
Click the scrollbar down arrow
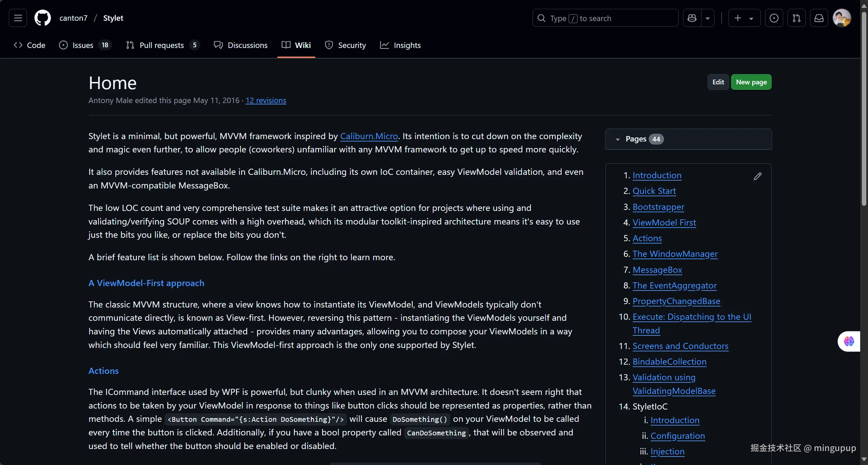click(864, 459)
